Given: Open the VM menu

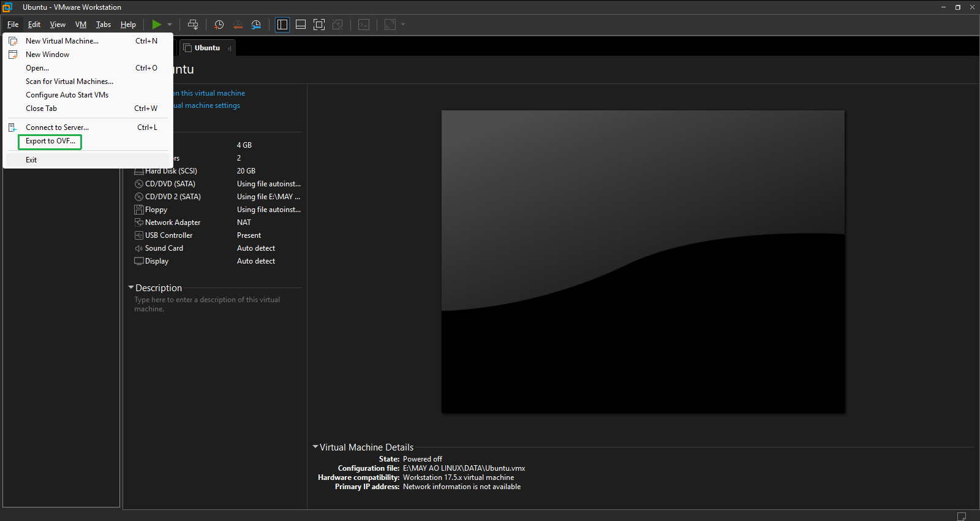Looking at the screenshot, I should (81, 25).
